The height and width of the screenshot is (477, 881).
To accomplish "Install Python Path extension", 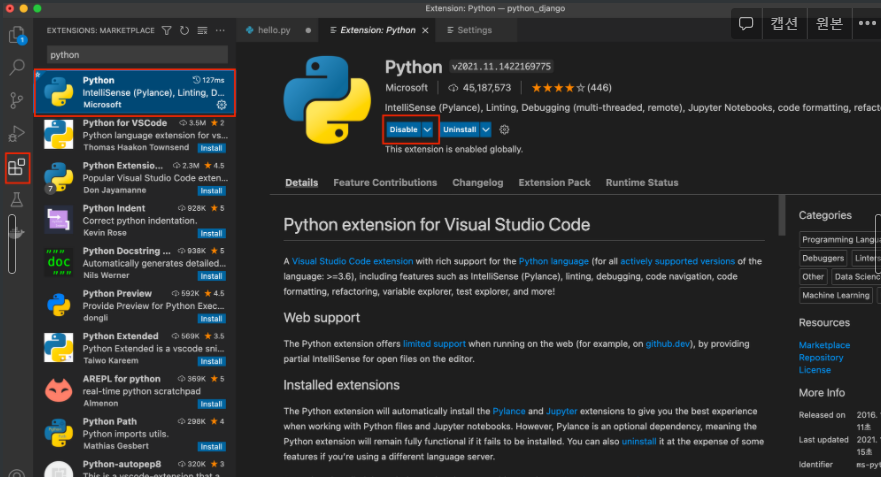I will (211, 447).
